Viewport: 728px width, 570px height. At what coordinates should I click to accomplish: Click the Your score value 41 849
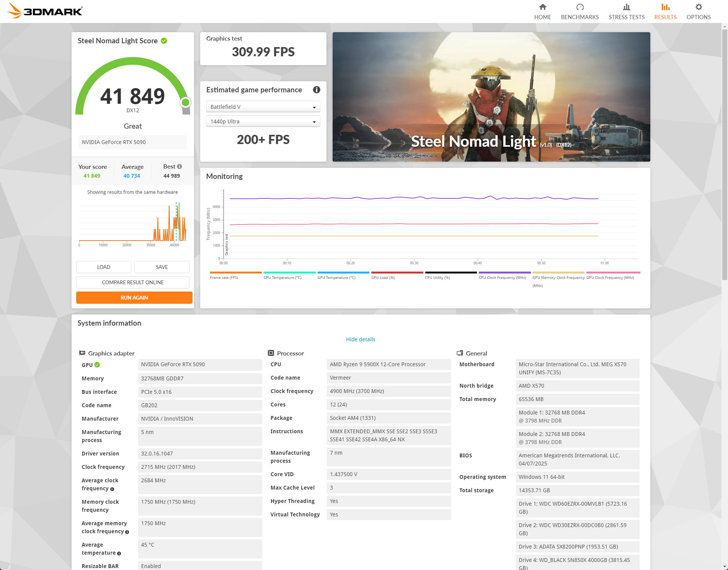pos(92,176)
